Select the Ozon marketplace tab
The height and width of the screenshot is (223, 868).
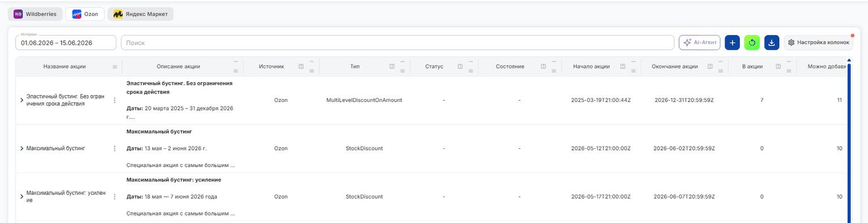tap(85, 14)
